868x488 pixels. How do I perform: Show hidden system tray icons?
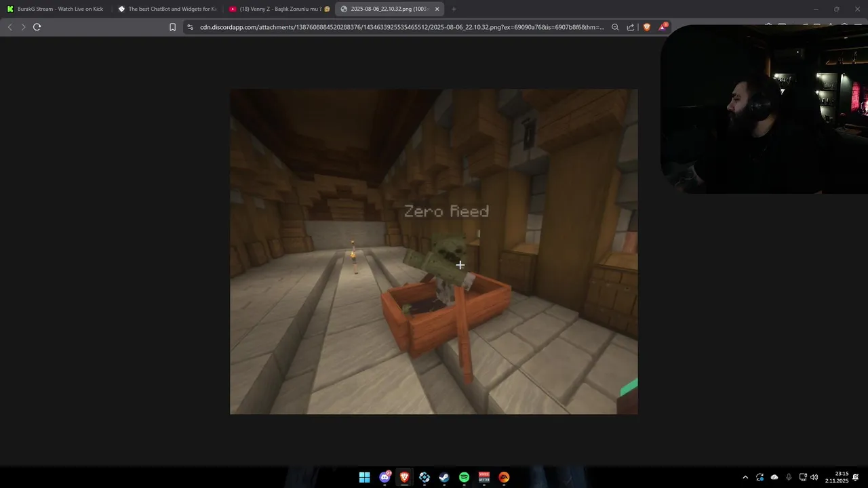[745, 477]
